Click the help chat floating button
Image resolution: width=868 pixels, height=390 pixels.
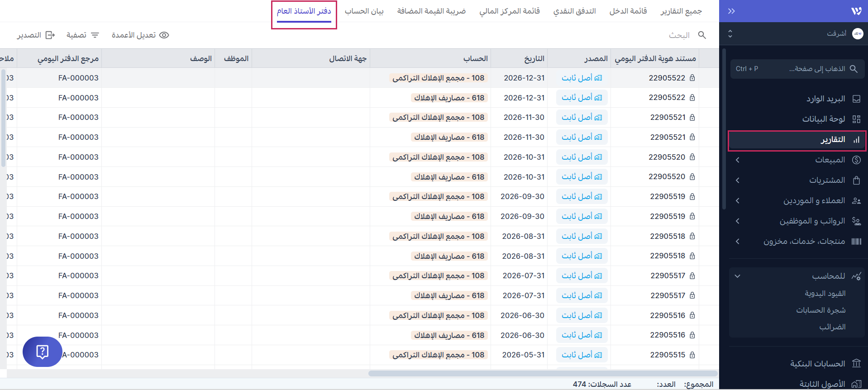click(x=42, y=352)
